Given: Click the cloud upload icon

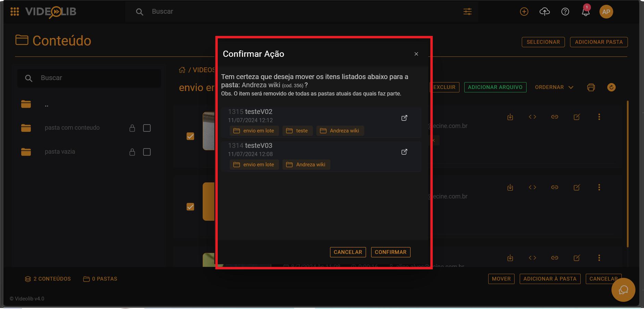Looking at the screenshot, I should pyautogui.click(x=544, y=12).
